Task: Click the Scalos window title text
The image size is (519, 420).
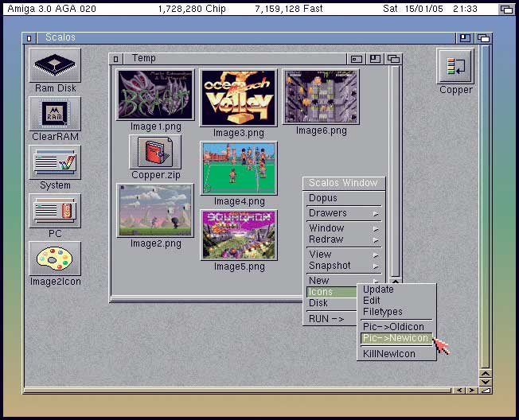Action: tap(60, 37)
